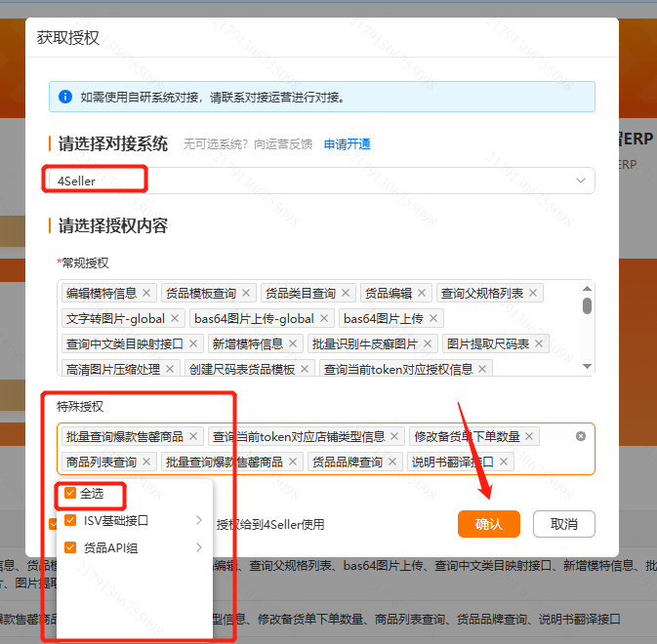Expand the ISV基础接口 submenu arrow

point(199,520)
